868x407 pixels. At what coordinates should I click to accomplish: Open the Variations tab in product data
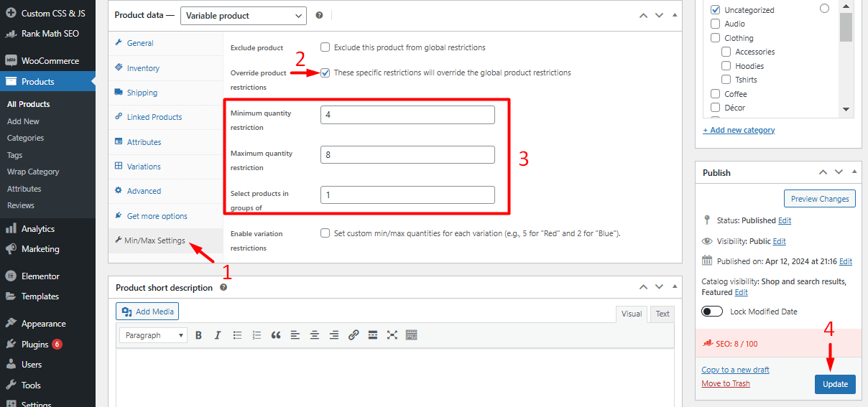point(144,167)
